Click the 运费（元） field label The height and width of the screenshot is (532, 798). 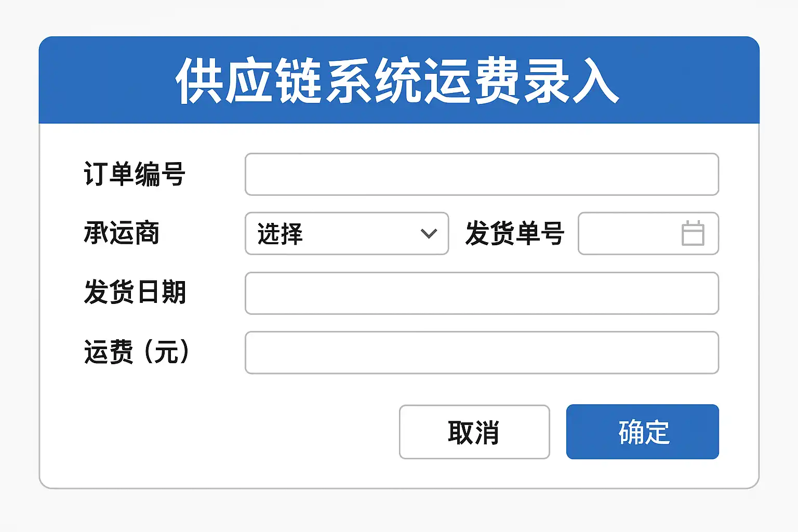coord(136,352)
